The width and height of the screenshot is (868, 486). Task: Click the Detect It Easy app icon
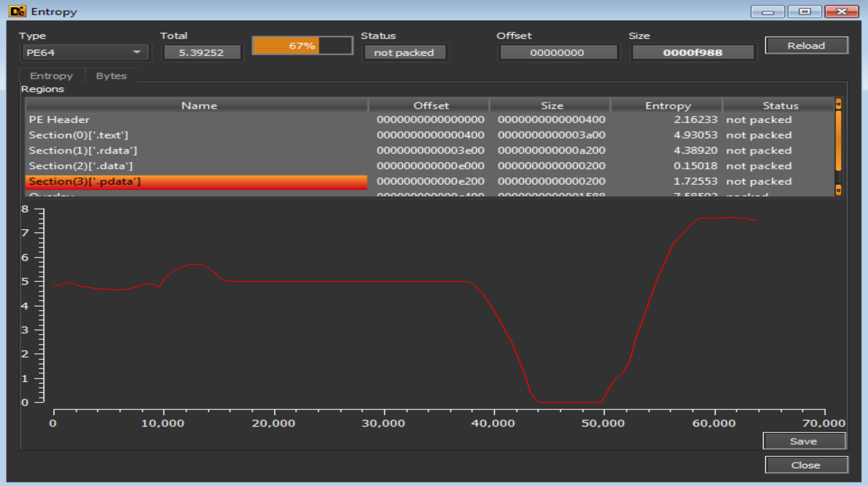tap(17, 11)
